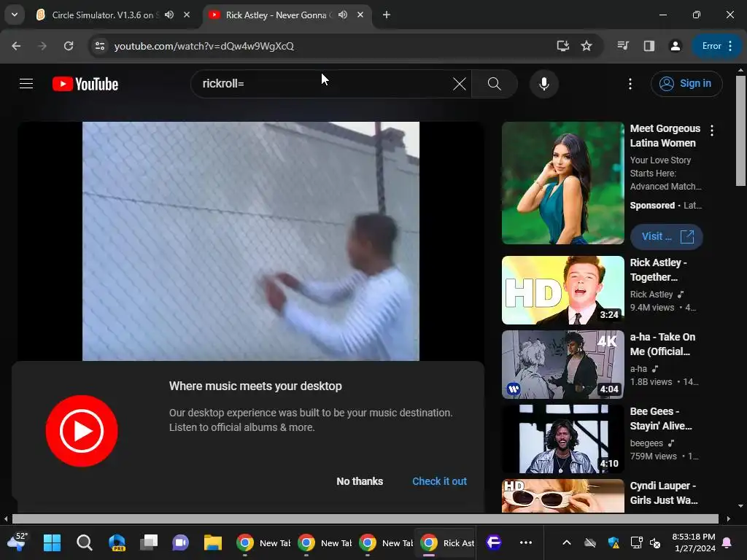Visit the sponsored ad site
Viewport: 747px width, 560px height.
(667, 237)
